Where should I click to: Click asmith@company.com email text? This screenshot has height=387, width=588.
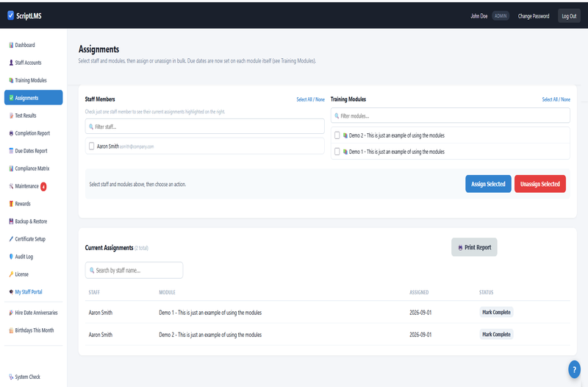click(x=137, y=146)
